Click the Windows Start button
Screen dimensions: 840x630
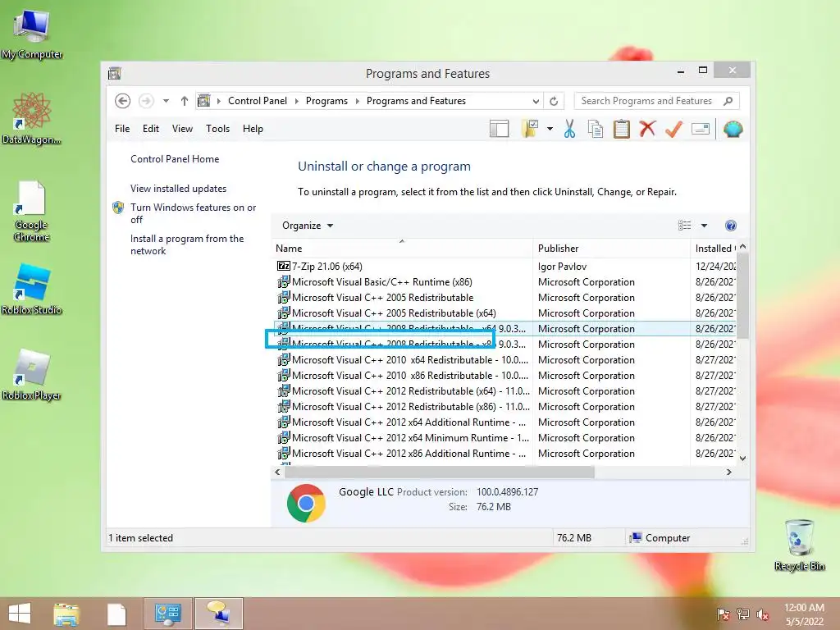[20, 614]
